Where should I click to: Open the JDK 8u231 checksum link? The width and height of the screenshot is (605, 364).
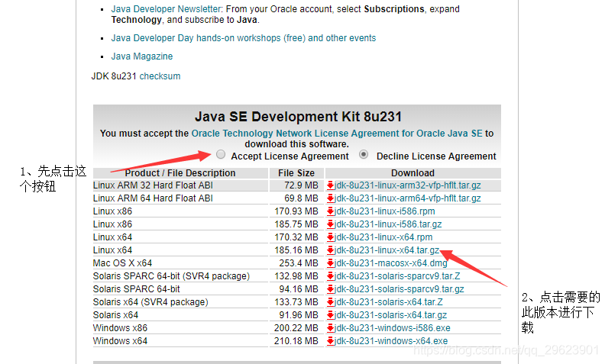click(160, 76)
